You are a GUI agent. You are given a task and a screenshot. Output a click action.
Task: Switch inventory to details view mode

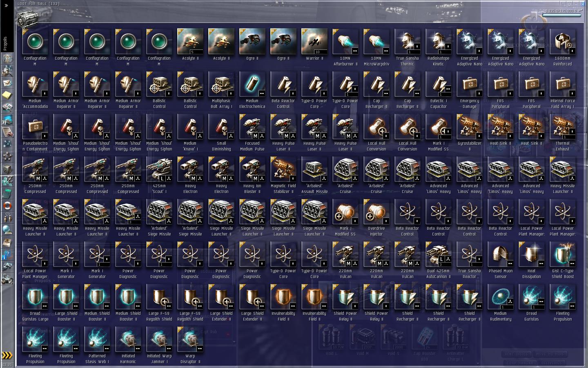pyautogui.click(x=45, y=15)
